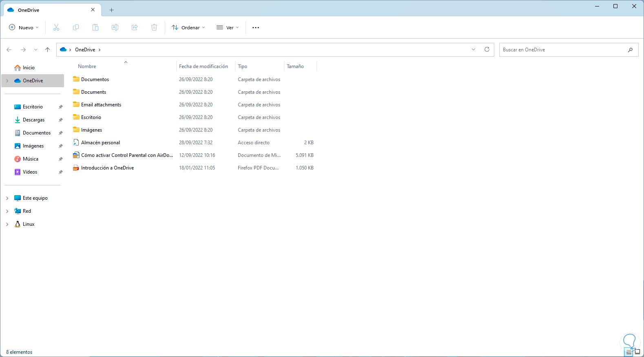Select Red in the navigation pane
This screenshot has width=644, height=357.
point(27,211)
